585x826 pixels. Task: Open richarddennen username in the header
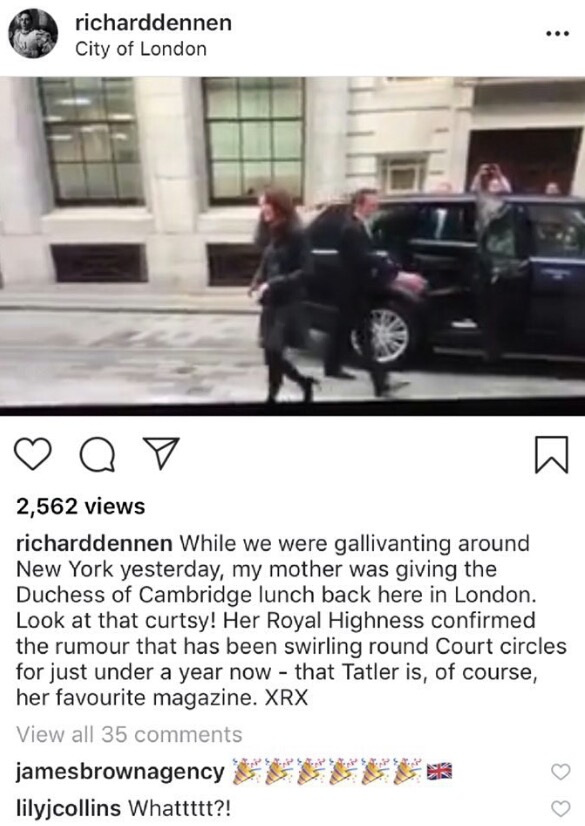point(153,23)
